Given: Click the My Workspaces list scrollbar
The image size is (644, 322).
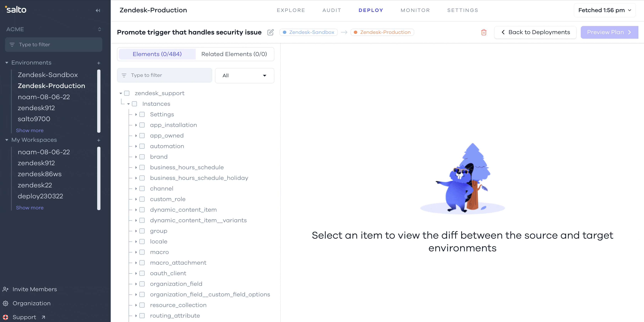Looking at the screenshot, I should (x=99, y=179).
